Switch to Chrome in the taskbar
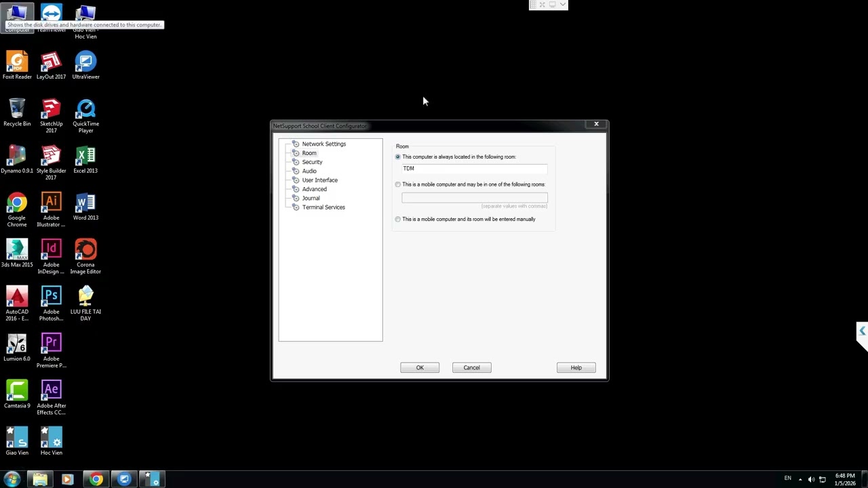This screenshot has height=488, width=868. (x=96, y=479)
